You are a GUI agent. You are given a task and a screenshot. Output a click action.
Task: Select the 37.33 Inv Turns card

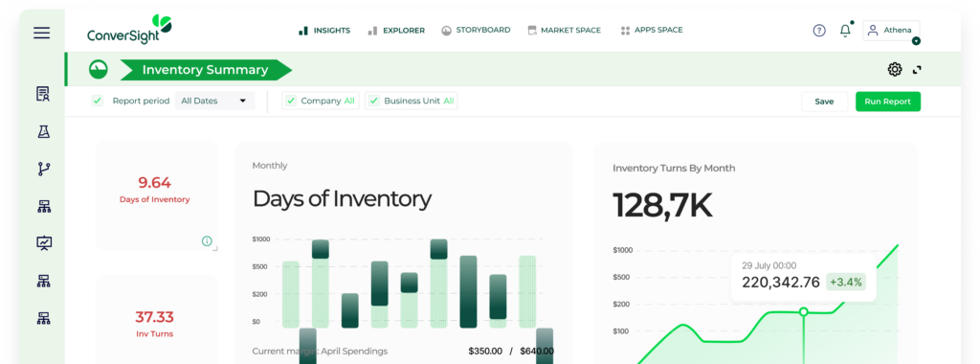(x=156, y=320)
